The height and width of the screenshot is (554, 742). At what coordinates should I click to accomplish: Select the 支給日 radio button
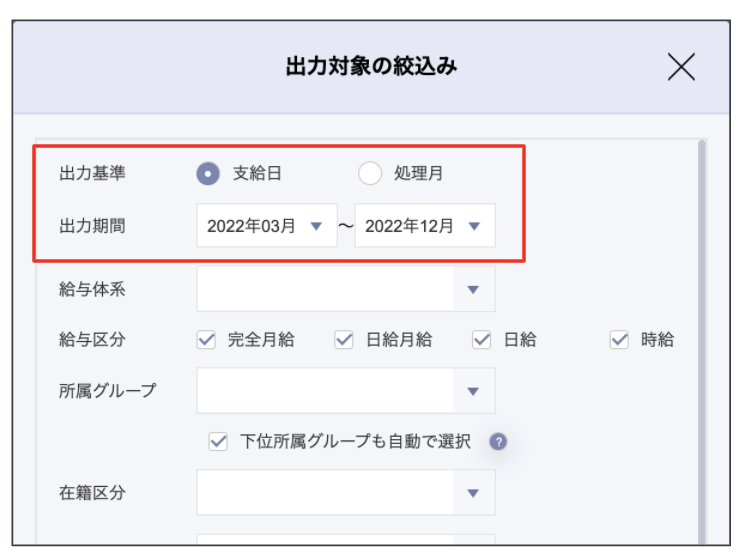click(207, 173)
